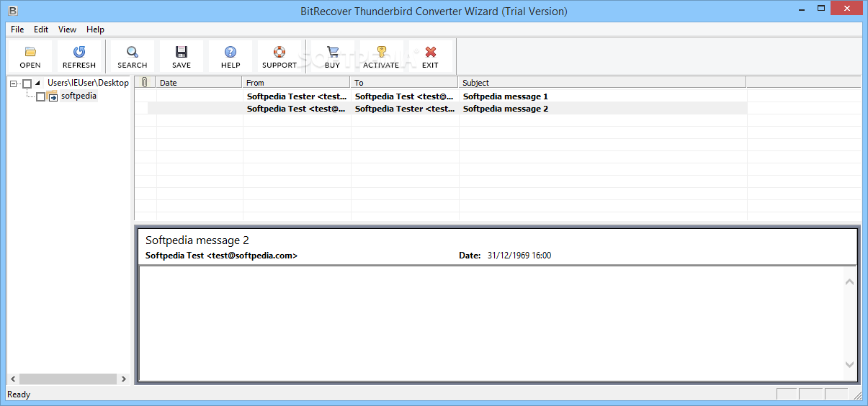The width and height of the screenshot is (868, 406).
Task: Minimize the Converter Wizard window
Action: 803,10
